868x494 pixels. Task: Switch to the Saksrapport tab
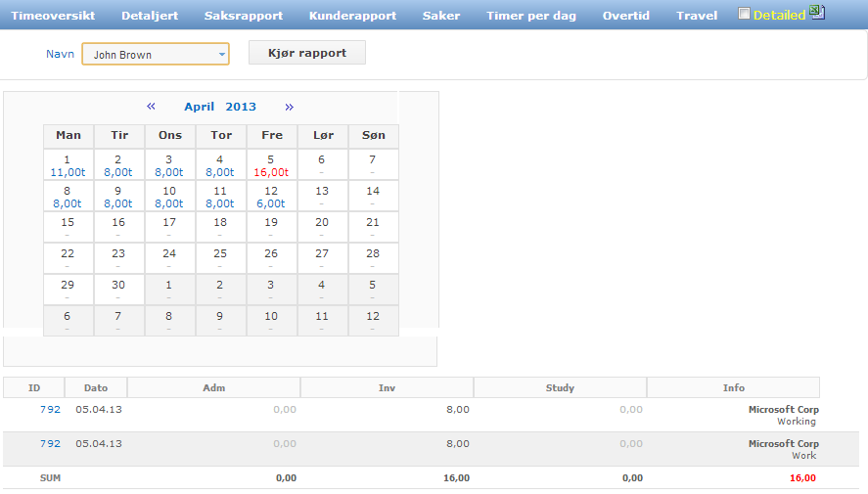(x=244, y=16)
